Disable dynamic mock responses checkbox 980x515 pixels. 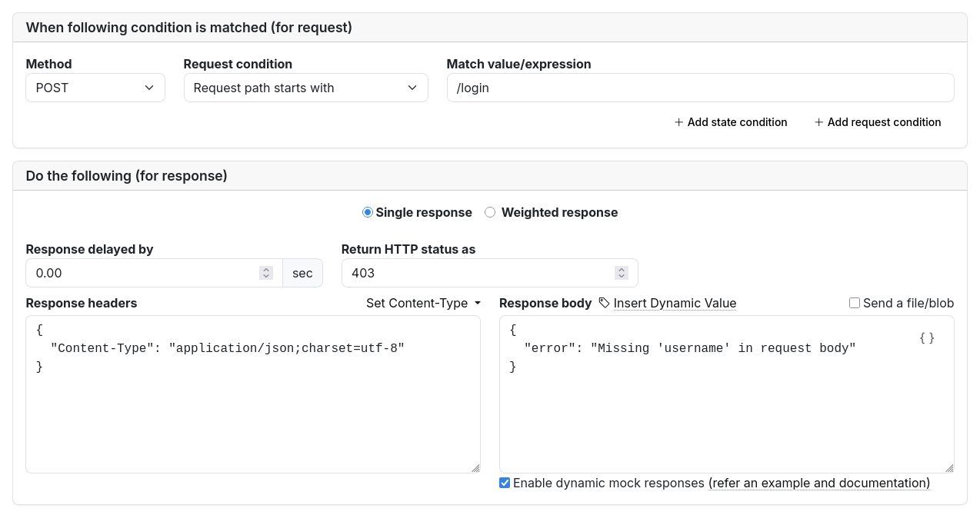pyautogui.click(x=505, y=483)
